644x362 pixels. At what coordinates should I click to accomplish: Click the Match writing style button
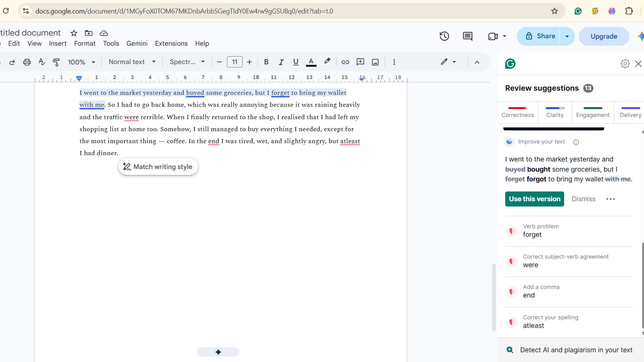[158, 167]
